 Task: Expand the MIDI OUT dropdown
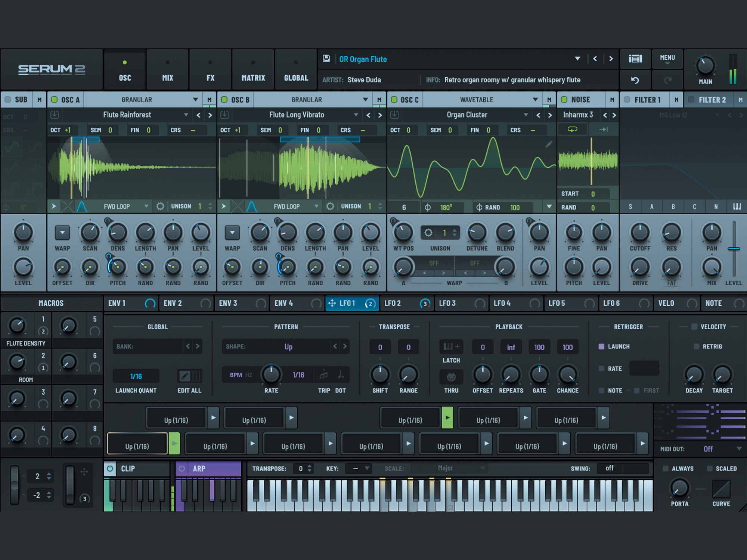click(739, 449)
